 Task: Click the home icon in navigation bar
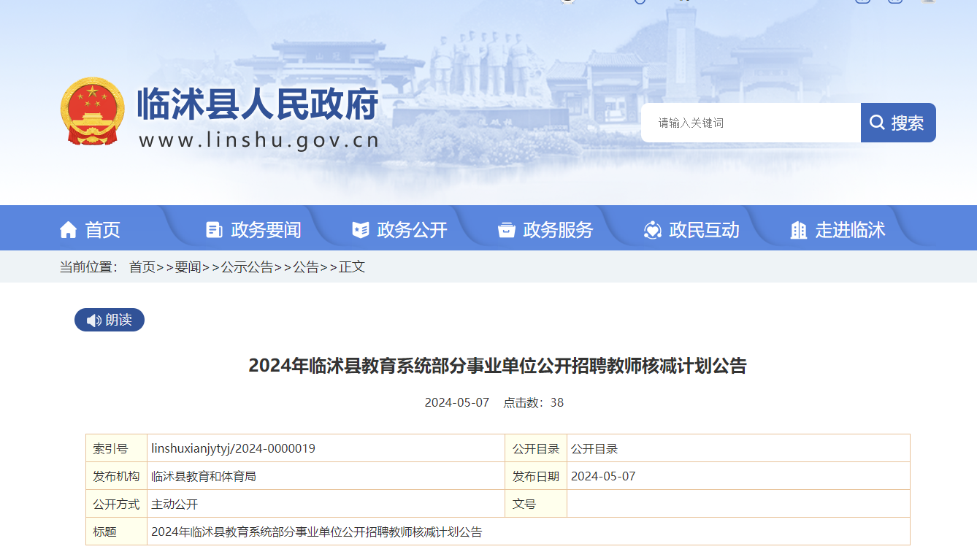click(68, 230)
